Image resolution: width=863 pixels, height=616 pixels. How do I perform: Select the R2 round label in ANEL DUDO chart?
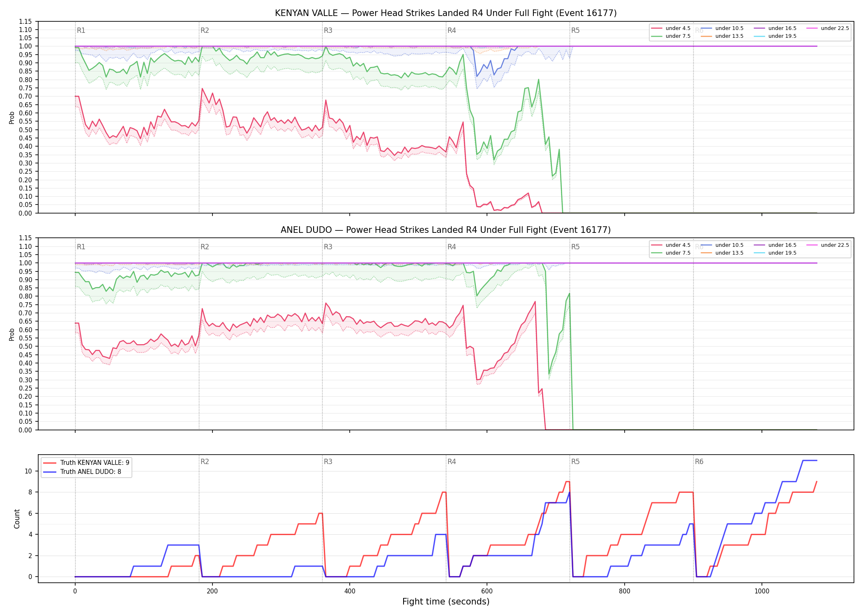coord(205,247)
